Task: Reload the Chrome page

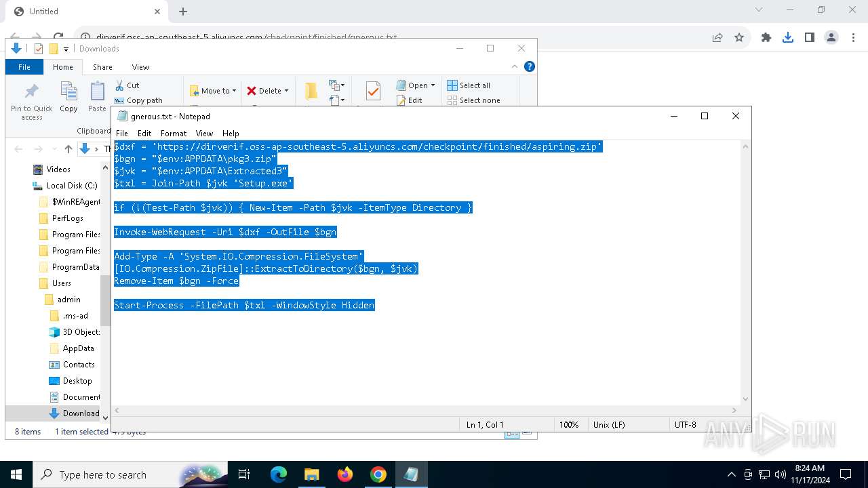Action: click(x=58, y=38)
